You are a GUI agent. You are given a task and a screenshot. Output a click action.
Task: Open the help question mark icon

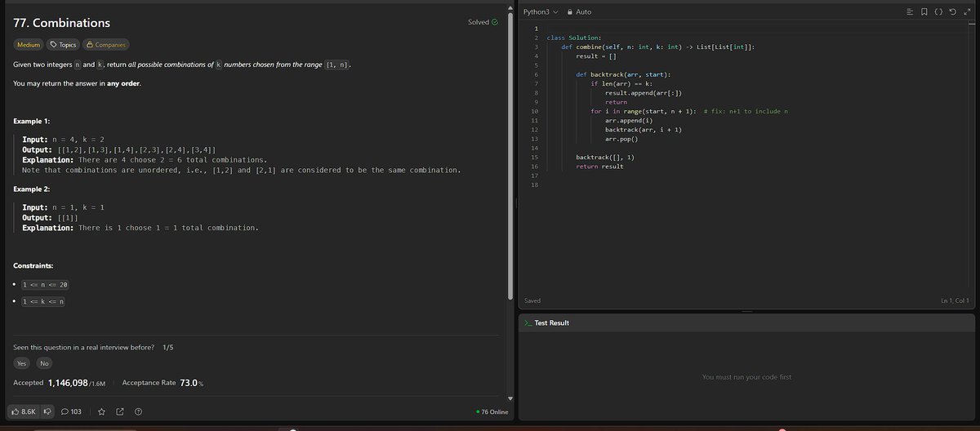coord(138,411)
